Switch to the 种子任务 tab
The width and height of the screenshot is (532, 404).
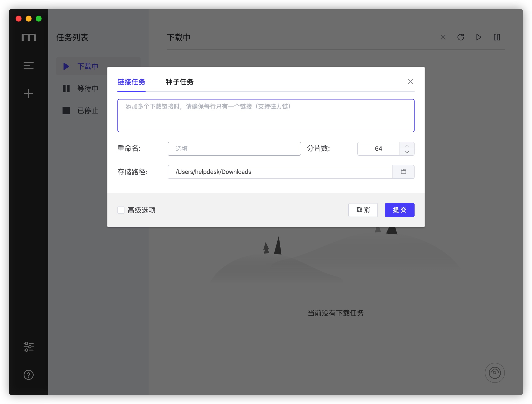click(x=179, y=82)
